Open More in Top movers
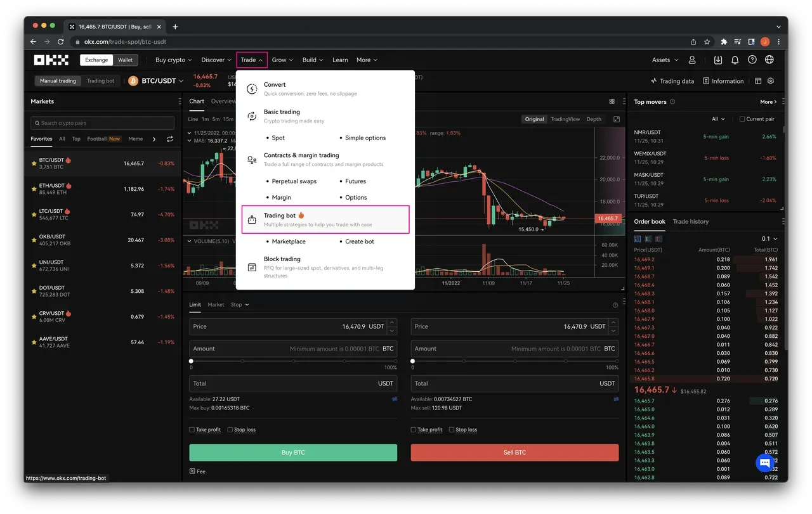 coord(766,101)
